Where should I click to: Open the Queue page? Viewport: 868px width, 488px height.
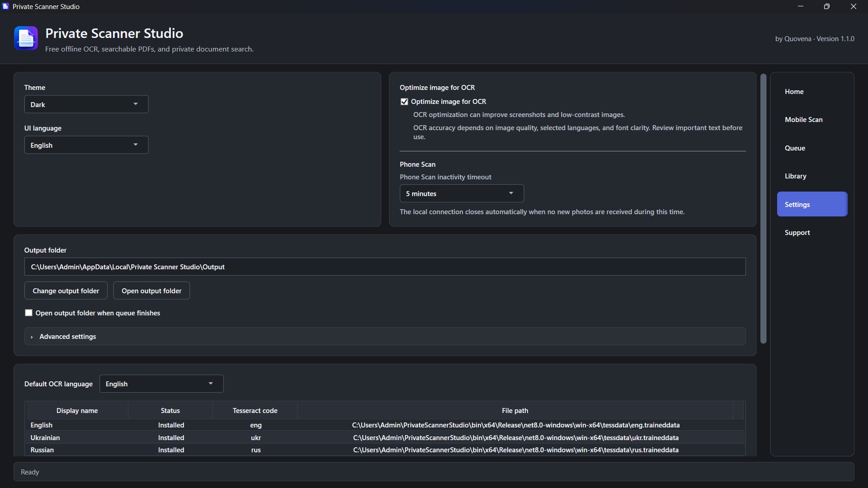(x=812, y=148)
